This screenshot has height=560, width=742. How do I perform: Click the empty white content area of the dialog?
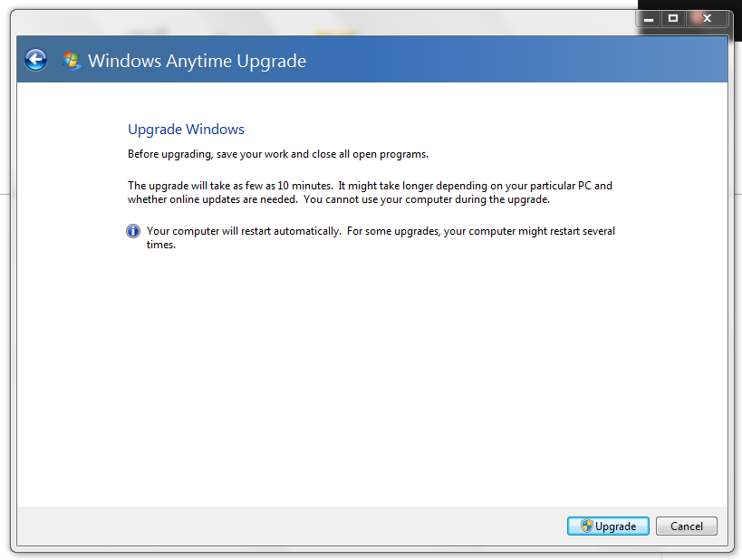pyautogui.click(x=362, y=381)
